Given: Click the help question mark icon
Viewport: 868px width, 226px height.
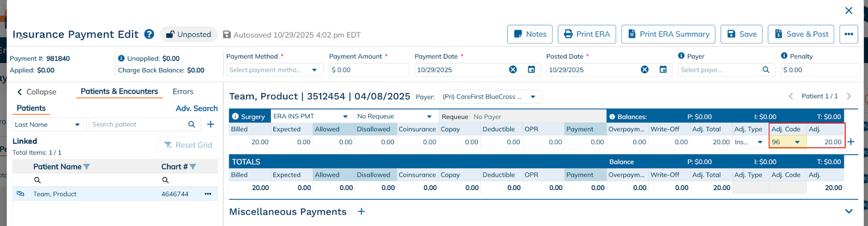Looking at the screenshot, I should [x=149, y=34].
